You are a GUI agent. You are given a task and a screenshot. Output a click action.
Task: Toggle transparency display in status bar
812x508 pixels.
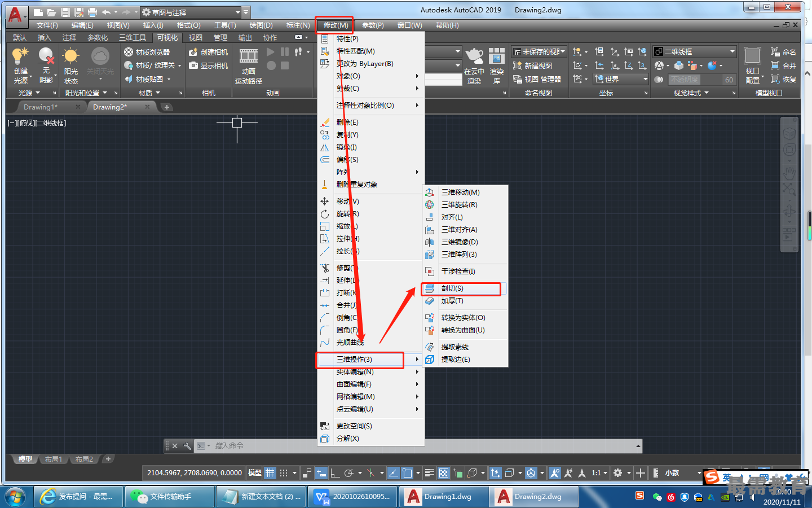(444, 473)
